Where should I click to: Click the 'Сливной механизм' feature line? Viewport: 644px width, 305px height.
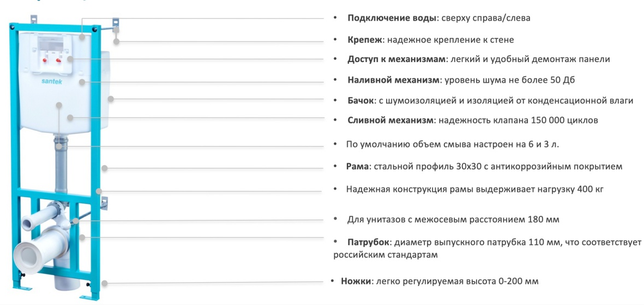click(473, 120)
